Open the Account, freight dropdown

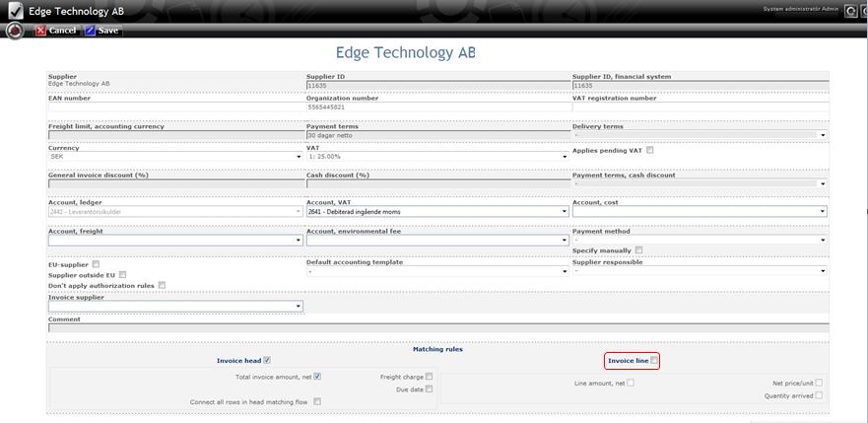pyautogui.click(x=175, y=241)
